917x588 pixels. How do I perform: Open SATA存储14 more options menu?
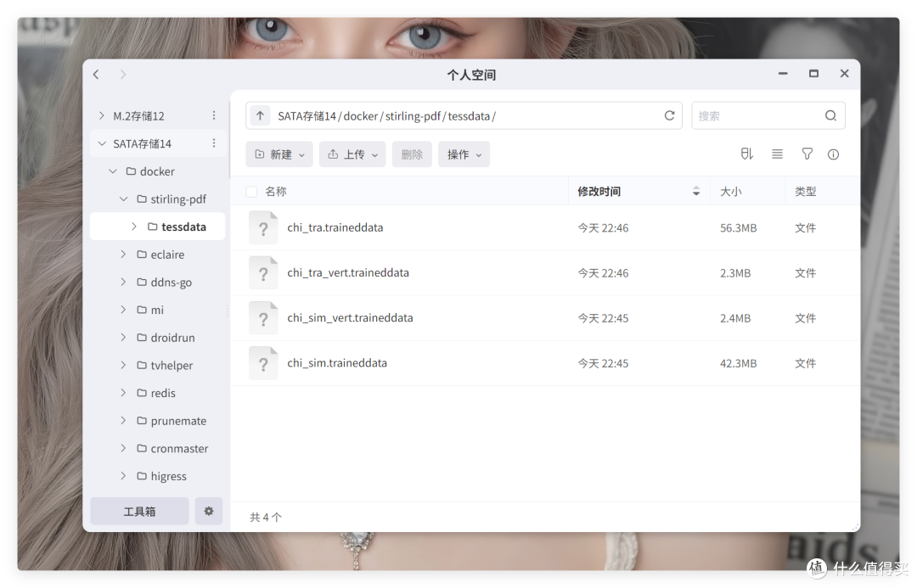214,143
